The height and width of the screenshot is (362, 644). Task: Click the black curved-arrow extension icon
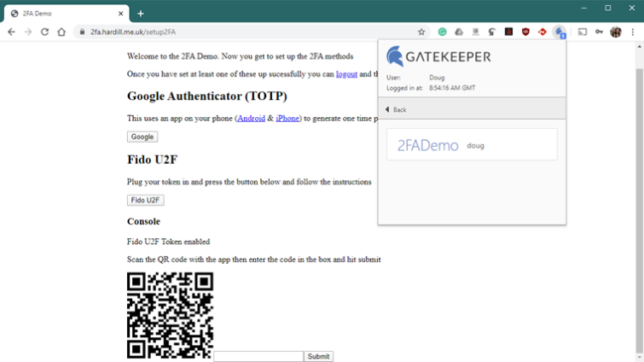click(492, 32)
